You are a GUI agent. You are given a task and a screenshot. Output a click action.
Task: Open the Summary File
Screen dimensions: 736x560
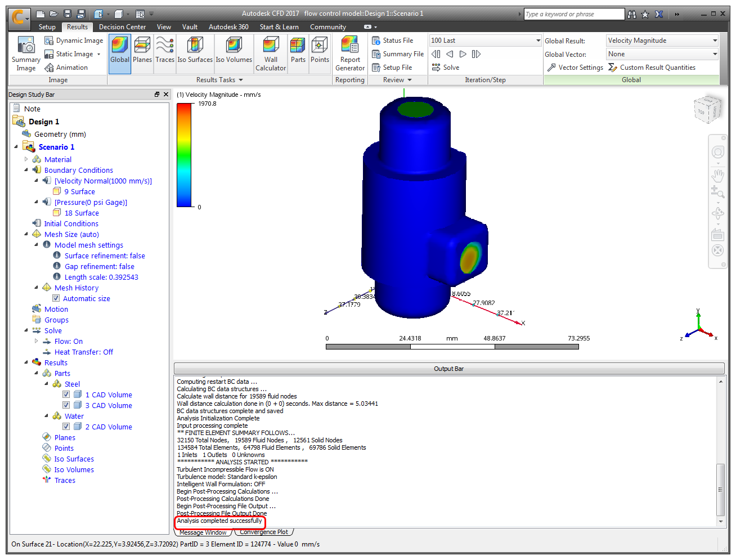pyautogui.click(x=398, y=54)
